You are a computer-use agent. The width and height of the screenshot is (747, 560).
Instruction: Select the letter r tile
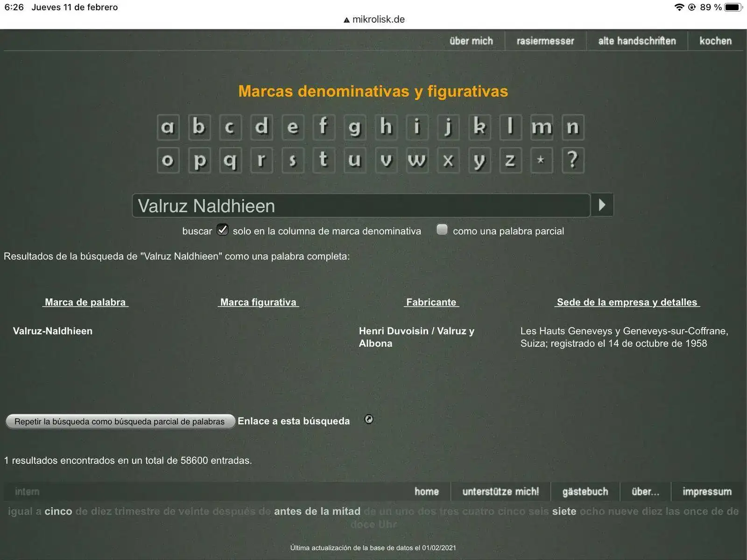[x=261, y=161]
